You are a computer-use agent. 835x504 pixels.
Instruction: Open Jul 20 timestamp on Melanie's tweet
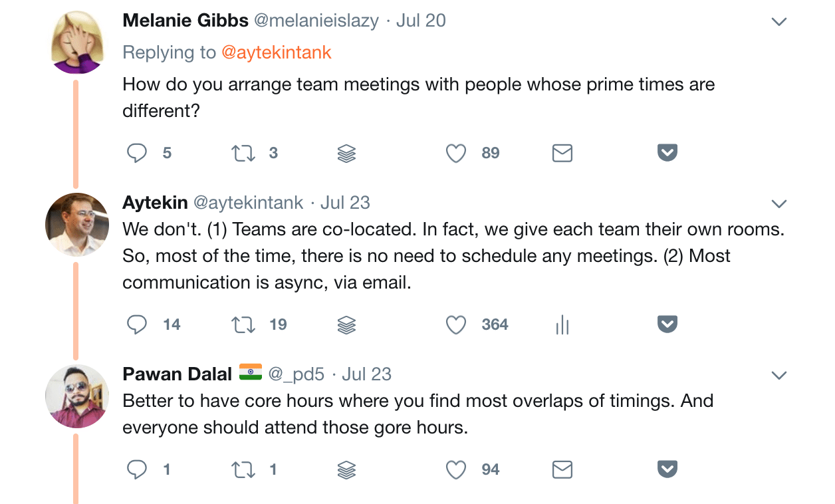click(x=421, y=21)
